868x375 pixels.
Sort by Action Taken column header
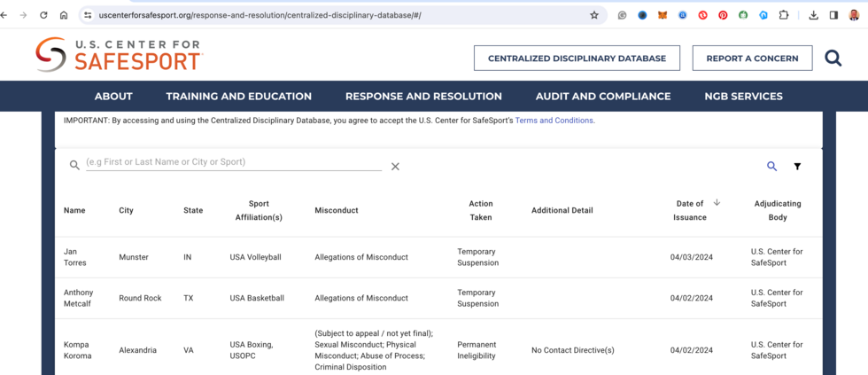pos(480,210)
